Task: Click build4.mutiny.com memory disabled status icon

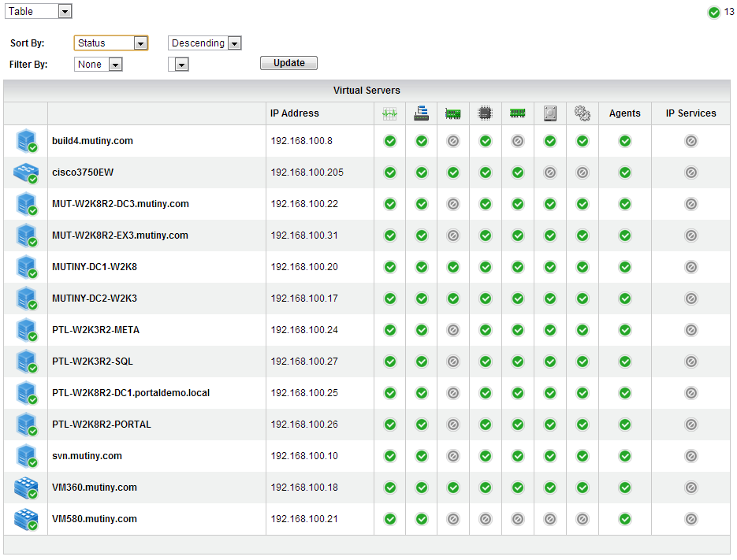Action: pyautogui.click(x=518, y=141)
